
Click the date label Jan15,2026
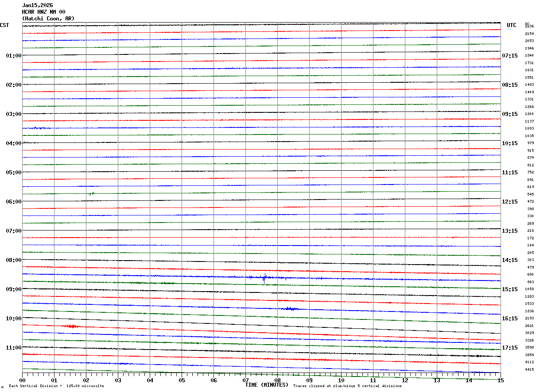click(37, 5)
